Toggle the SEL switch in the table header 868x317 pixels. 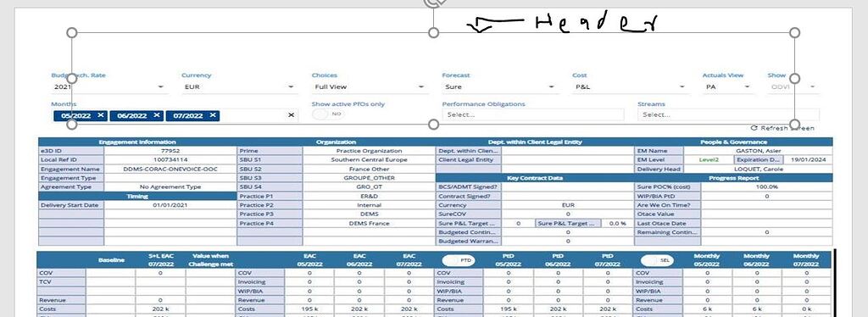[x=656, y=260]
